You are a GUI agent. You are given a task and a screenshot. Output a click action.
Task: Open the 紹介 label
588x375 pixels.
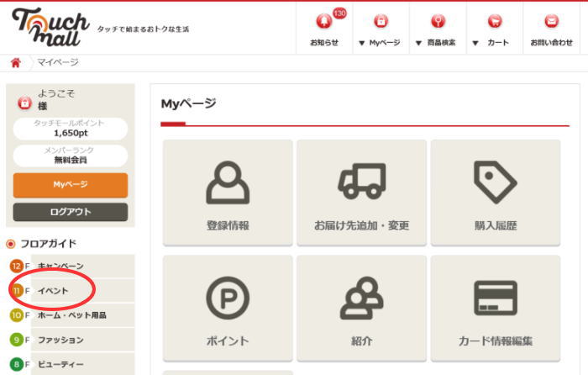coord(361,341)
